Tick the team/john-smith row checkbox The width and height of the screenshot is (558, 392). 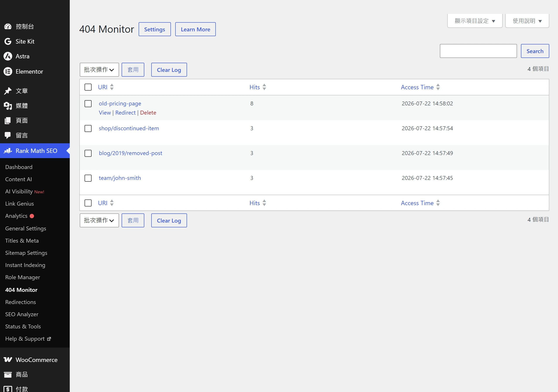pos(88,178)
